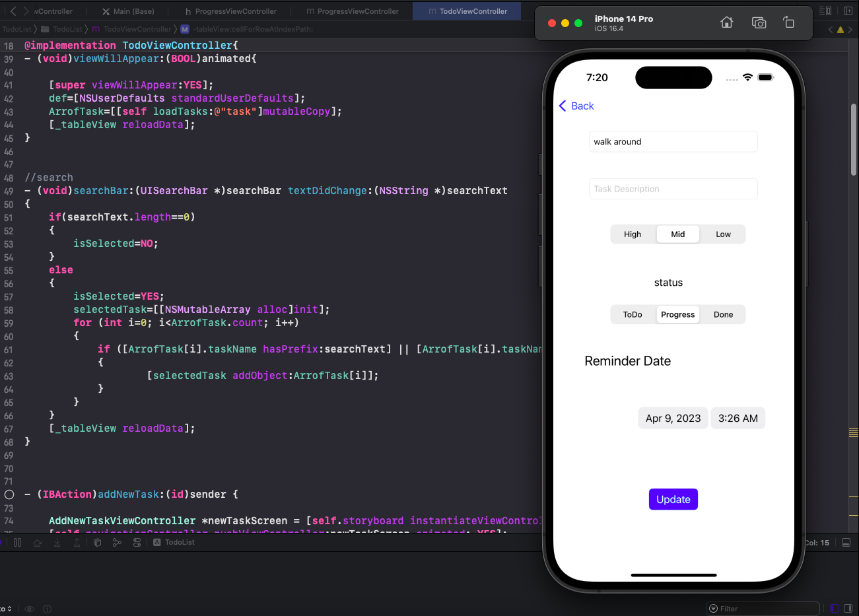The width and height of the screenshot is (859, 616).
Task: Open ProgressViewController implementation tab
Action: (353, 11)
